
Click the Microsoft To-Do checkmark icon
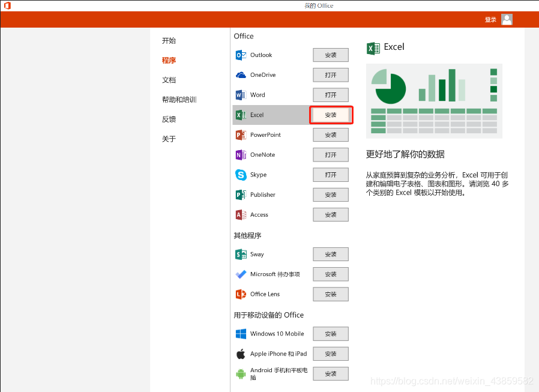click(x=241, y=274)
